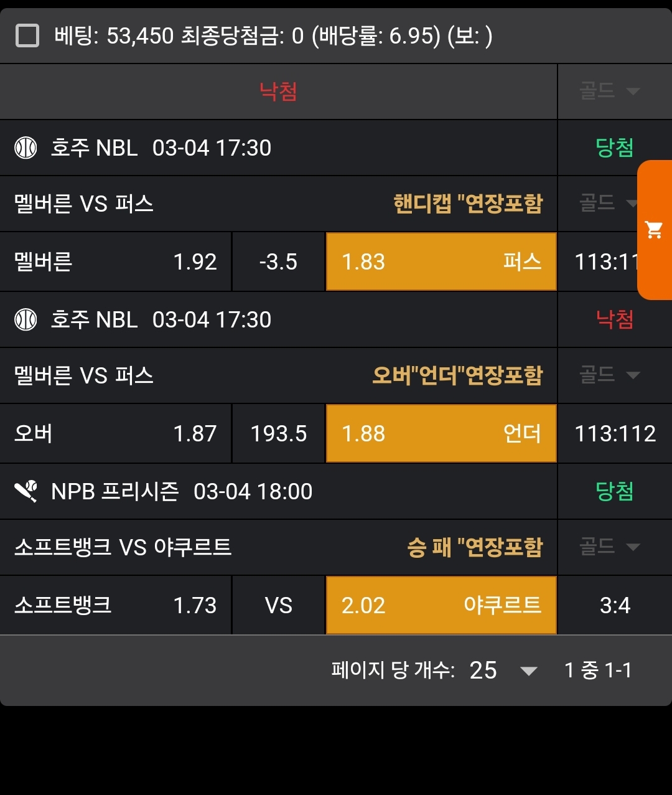Click the orange shopping cart icon
The image size is (672, 795).
[654, 230]
